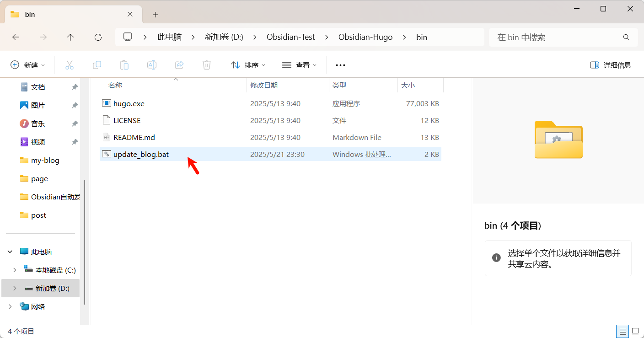Open the 新建 new item menu
Screen dimensions: 644x338
click(x=28, y=65)
